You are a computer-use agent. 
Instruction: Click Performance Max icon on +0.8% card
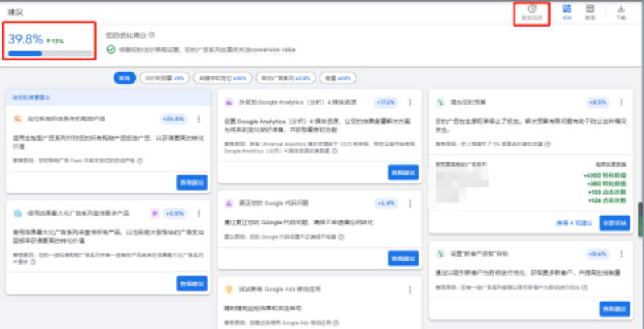tap(18, 213)
